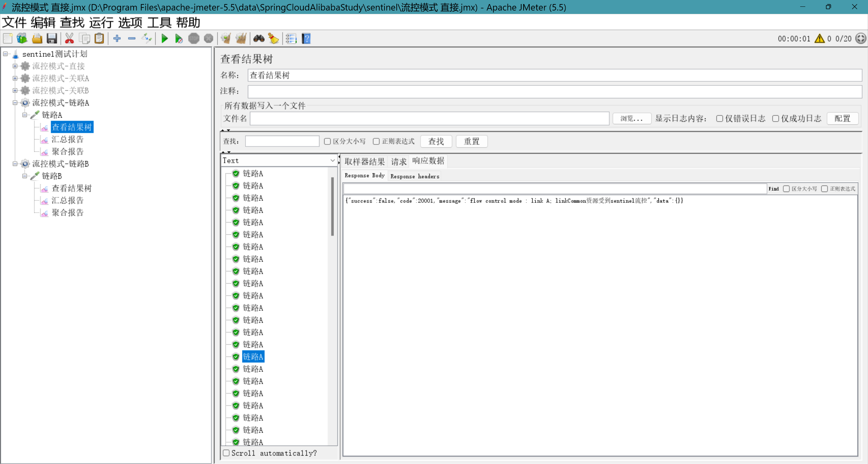868x464 pixels.
Task: Click Start no pauses icon
Action: click(x=179, y=39)
